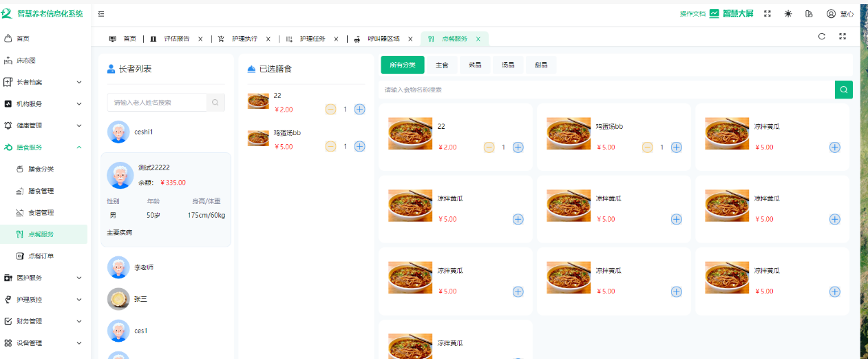
Task: Collapse the 膳食服务 sidebar menu
Action: [x=45, y=147]
